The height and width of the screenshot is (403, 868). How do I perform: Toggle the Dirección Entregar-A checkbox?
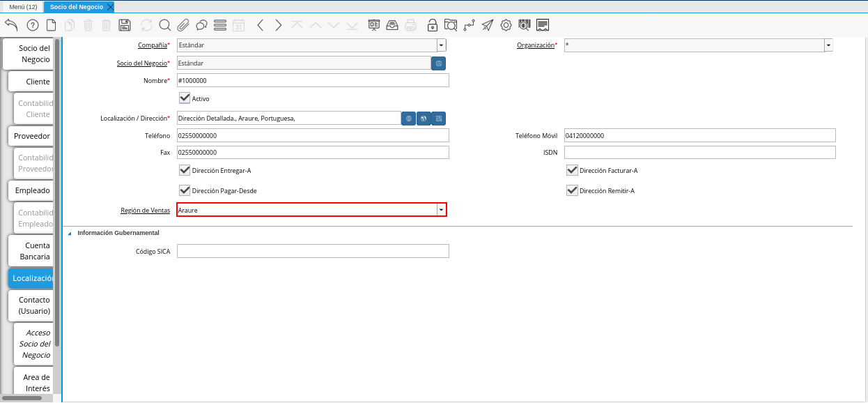click(x=185, y=170)
